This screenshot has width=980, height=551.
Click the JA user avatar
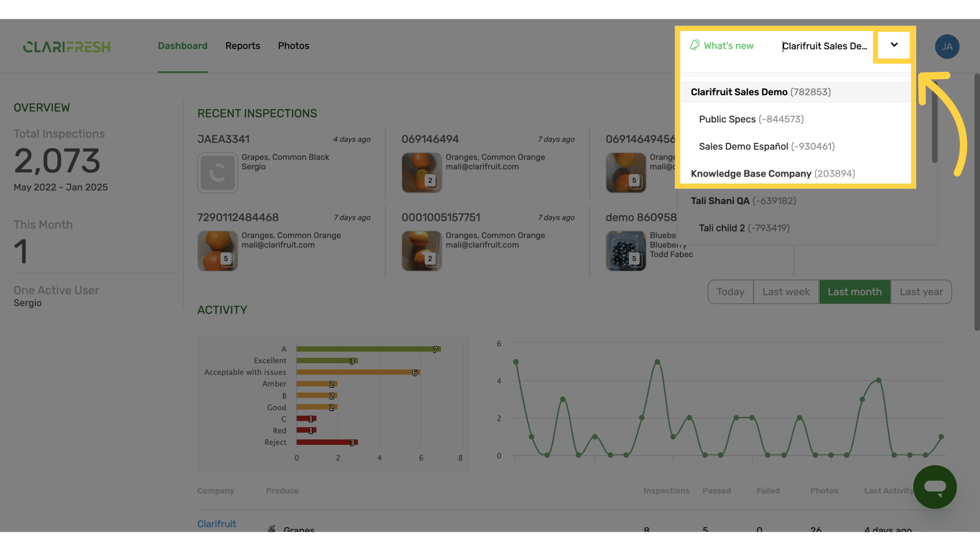tap(947, 46)
